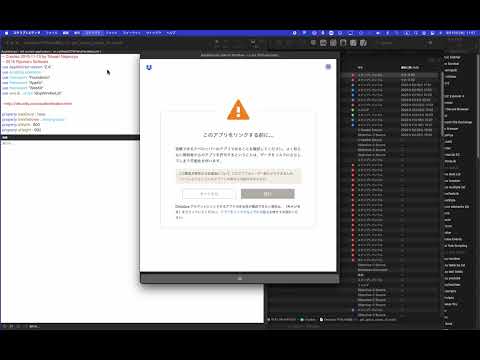Viewport: 480px width, 360px height.
Task: Open the highlighted Script (スクリプト) menu
Action: (92, 33)
